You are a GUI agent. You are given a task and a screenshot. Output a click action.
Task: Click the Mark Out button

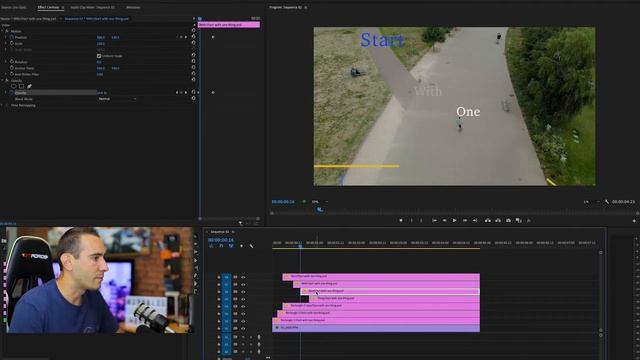pyautogui.click(x=422, y=220)
